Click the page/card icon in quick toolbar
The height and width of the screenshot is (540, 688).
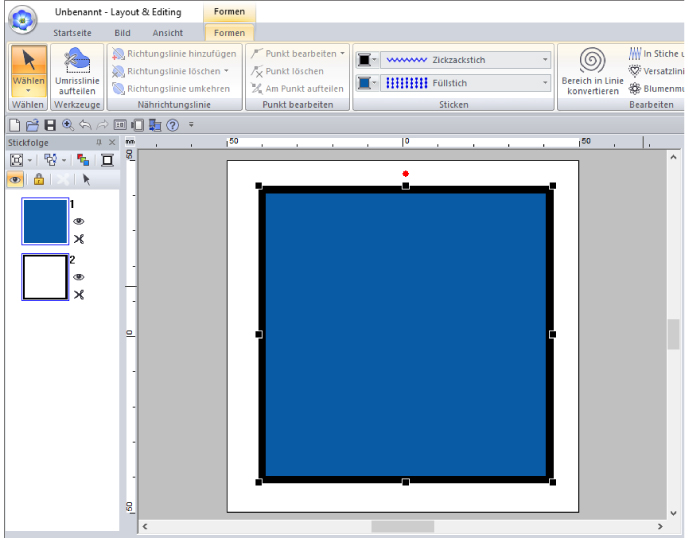pos(137,125)
